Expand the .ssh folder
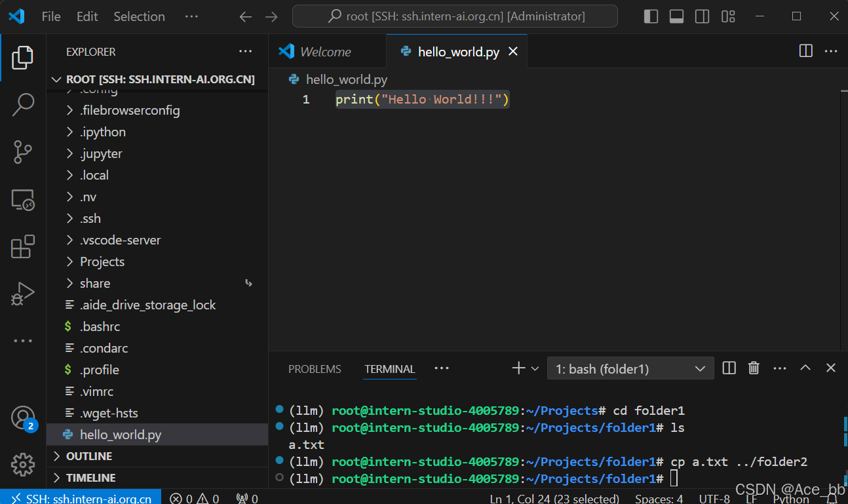The width and height of the screenshot is (848, 504). (157, 218)
